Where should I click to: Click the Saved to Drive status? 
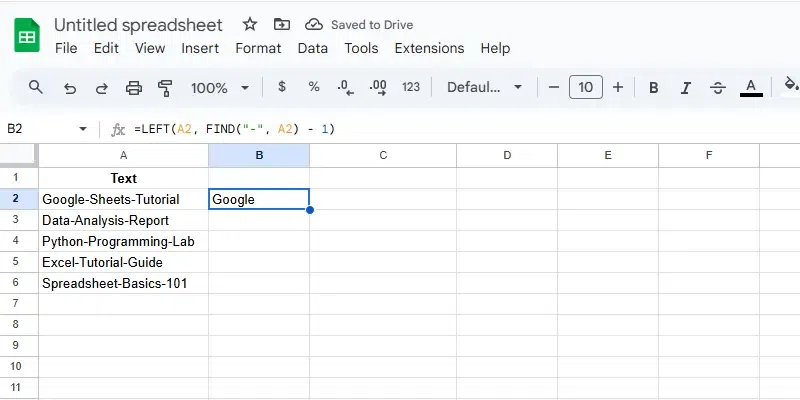[359, 24]
